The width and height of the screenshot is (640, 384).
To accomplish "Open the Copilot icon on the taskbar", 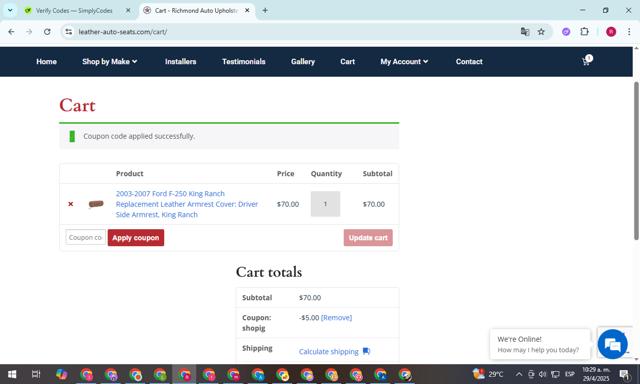I will point(61,374).
